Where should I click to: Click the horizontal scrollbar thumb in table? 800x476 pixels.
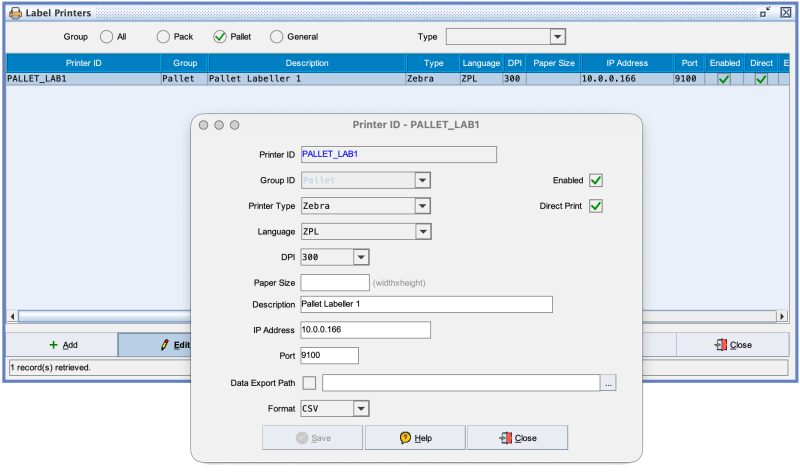point(105,316)
